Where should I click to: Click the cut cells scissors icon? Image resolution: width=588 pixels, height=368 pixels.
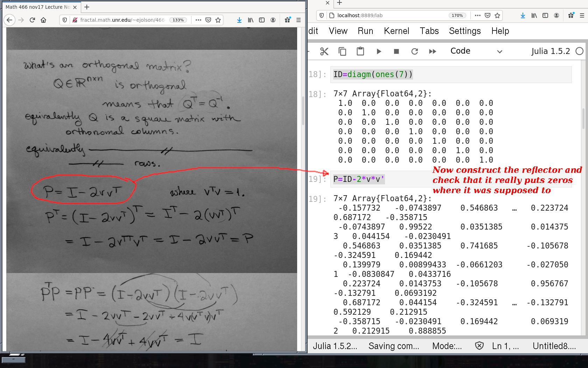[324, 52]
